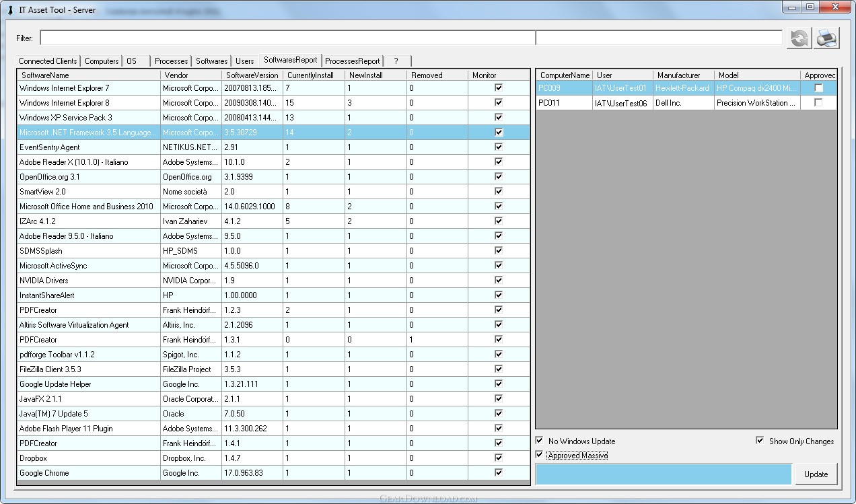Select Altiris Software Virtualization Agent row
Screen dimensions: 856x504
point(273,325)
